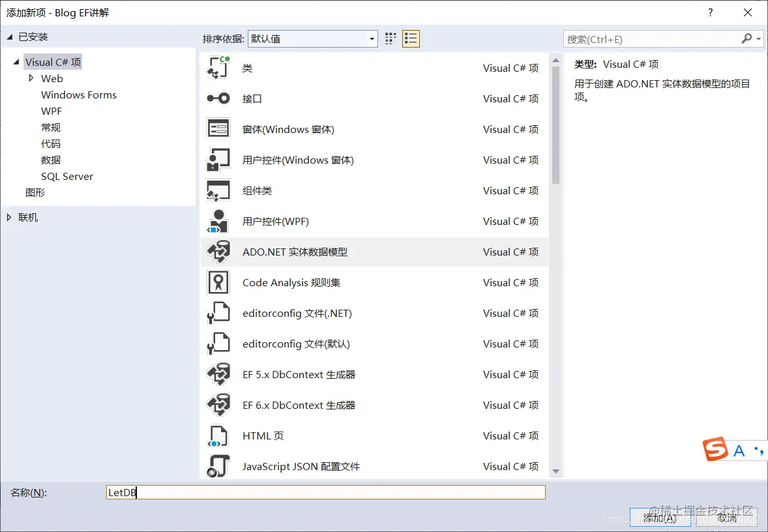Select the JavaScript JSON 配置文件 icon
The height and width of the screenshot is (532, 768).
[x=218, y=466]
